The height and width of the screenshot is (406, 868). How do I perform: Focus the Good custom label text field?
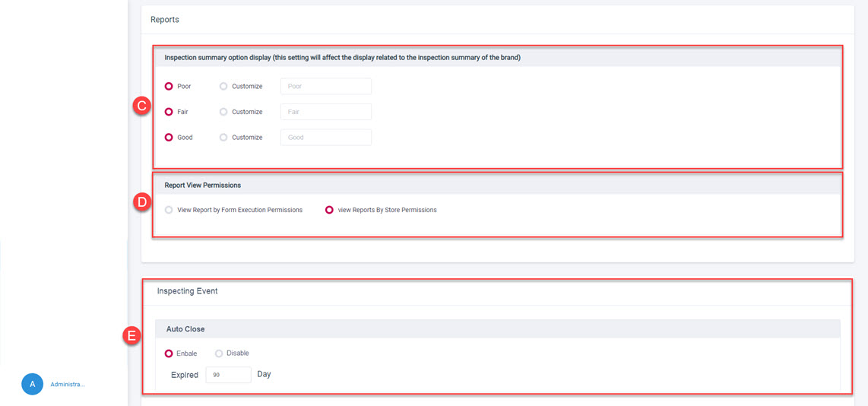coord(325,138)
